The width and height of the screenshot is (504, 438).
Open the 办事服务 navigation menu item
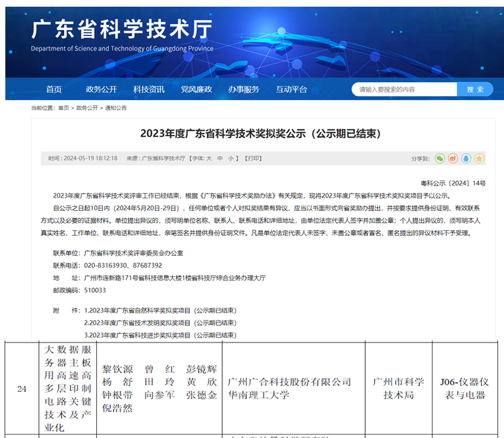244,89
